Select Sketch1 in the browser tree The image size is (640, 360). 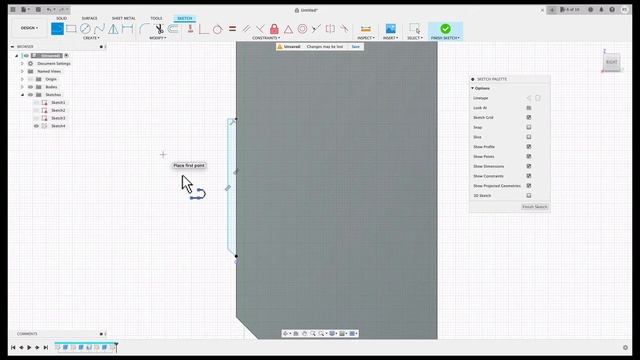click(x=58, y=102)
